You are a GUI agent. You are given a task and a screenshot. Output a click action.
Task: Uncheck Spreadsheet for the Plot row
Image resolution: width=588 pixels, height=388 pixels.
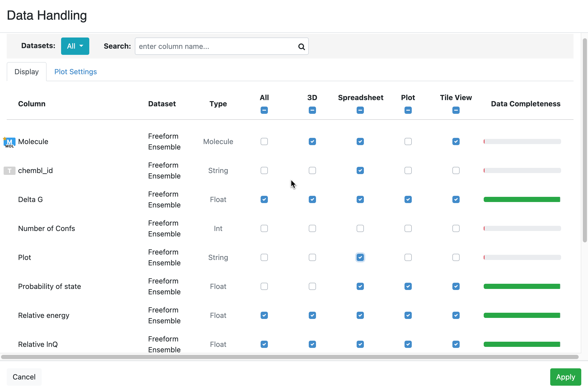pyautogui.click(x=360, y=257)
